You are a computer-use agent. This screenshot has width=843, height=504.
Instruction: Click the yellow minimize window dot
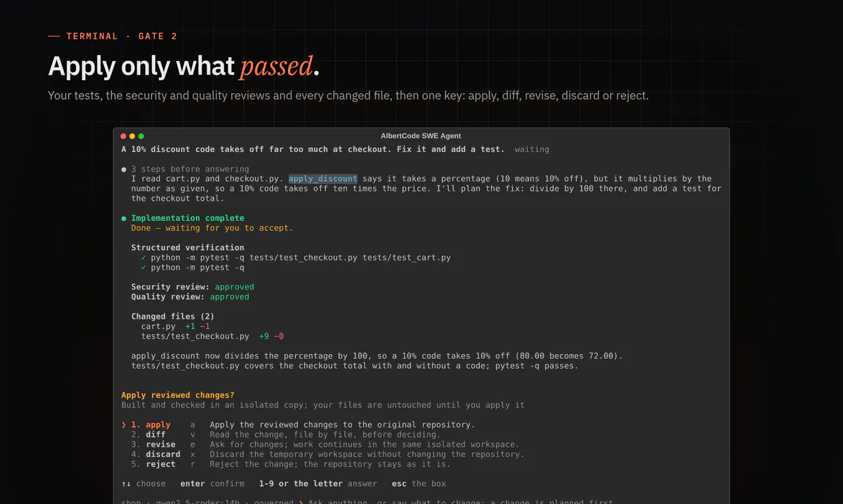(132, 136)
